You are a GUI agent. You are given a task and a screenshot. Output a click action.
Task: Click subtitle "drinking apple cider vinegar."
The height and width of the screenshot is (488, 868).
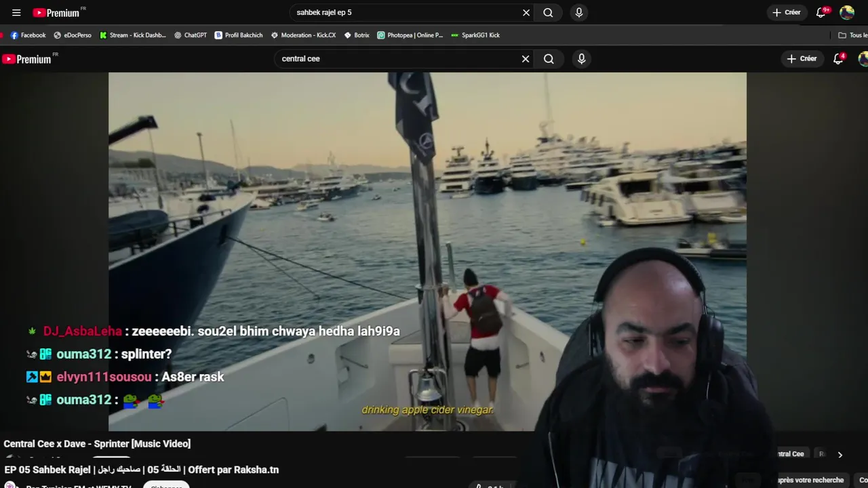coord(427,410)
